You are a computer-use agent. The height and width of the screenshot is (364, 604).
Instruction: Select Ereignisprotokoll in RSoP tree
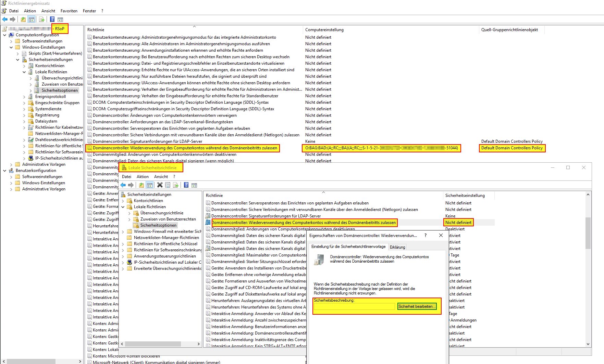pyautogui.click(x=50, y=97)
